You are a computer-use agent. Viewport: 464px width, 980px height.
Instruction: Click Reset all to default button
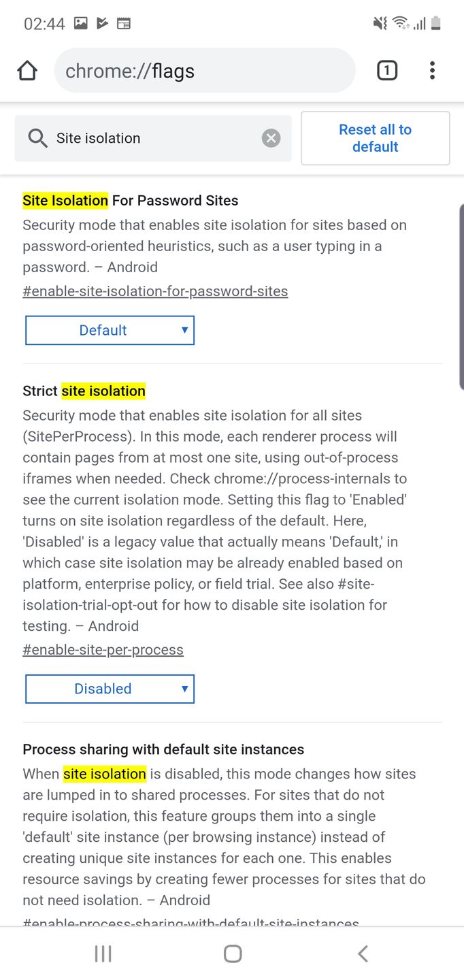[x=375, y=138]
